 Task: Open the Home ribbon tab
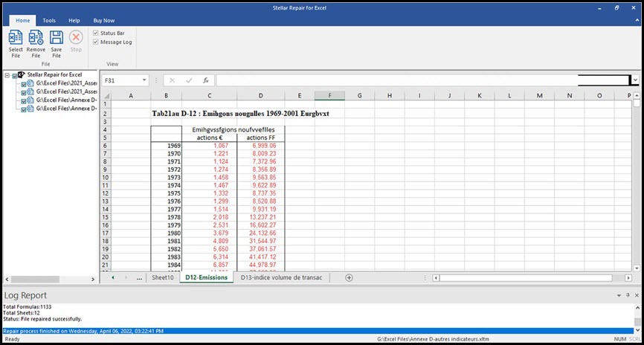[x=22, y=21]
